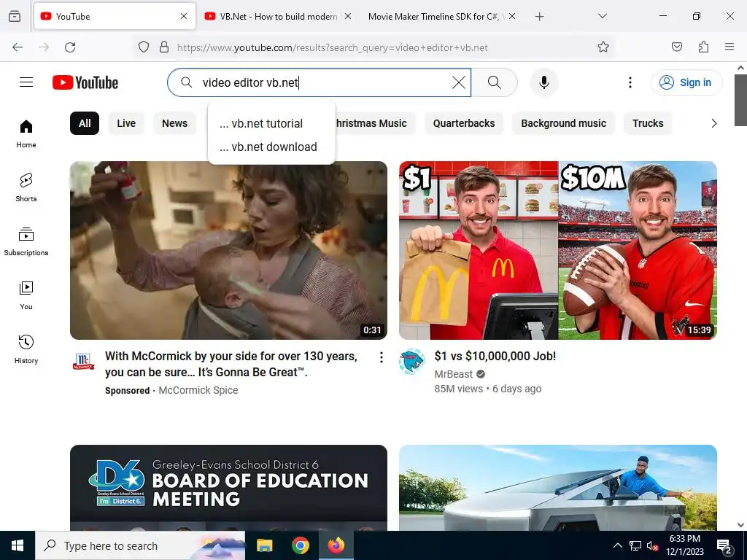Open the Firefox application menu
The image size is (747, 560).
tap(729, 47)
